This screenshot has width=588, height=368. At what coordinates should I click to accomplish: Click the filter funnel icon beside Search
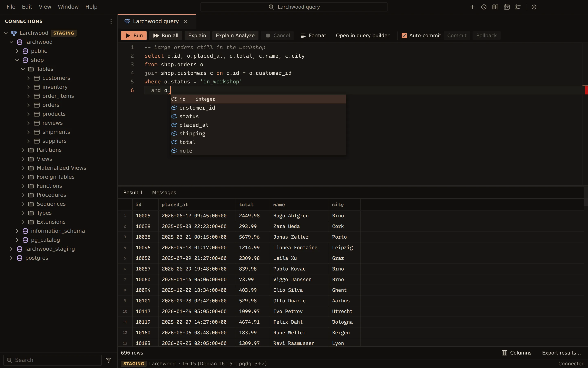point(109,360)
